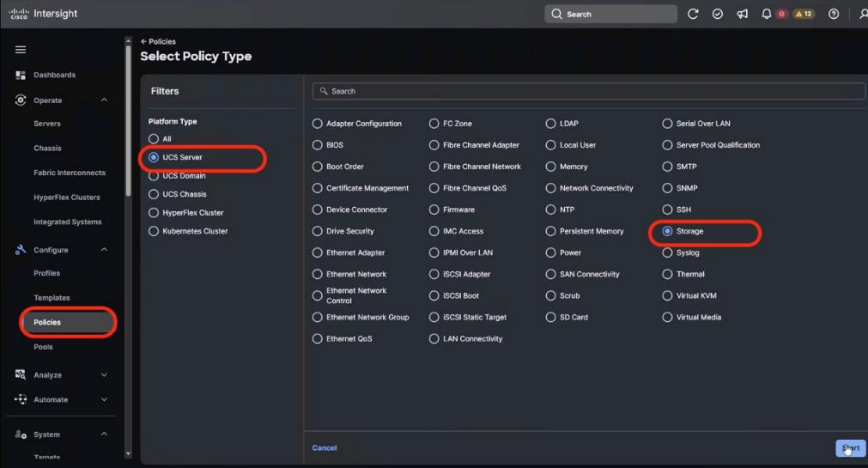
Task: Click the Cisco Intersight logo
Action: click(x=43, y=14)
